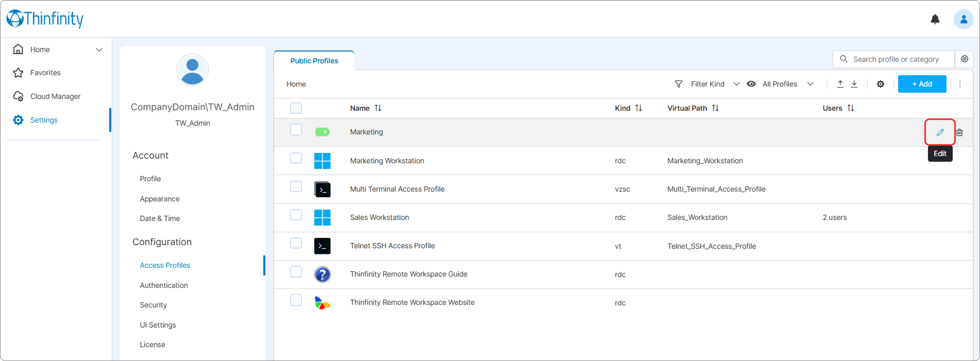Click the Settings gear in sidebar

pyautogui.click(x=18, y=120)
